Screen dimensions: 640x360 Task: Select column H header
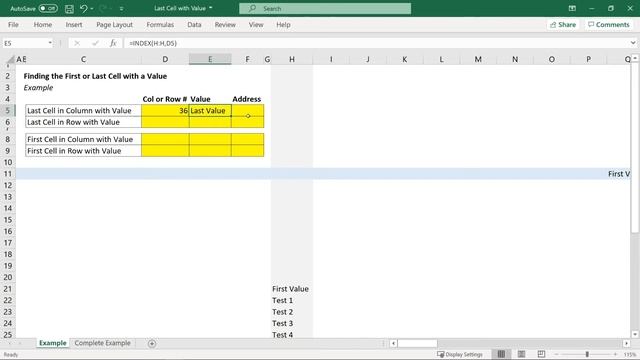click(x=292, y=59)
